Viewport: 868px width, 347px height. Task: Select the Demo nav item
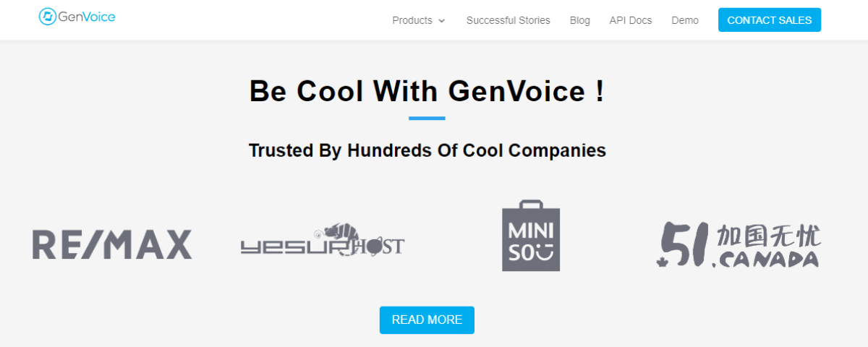coord(685,20)
